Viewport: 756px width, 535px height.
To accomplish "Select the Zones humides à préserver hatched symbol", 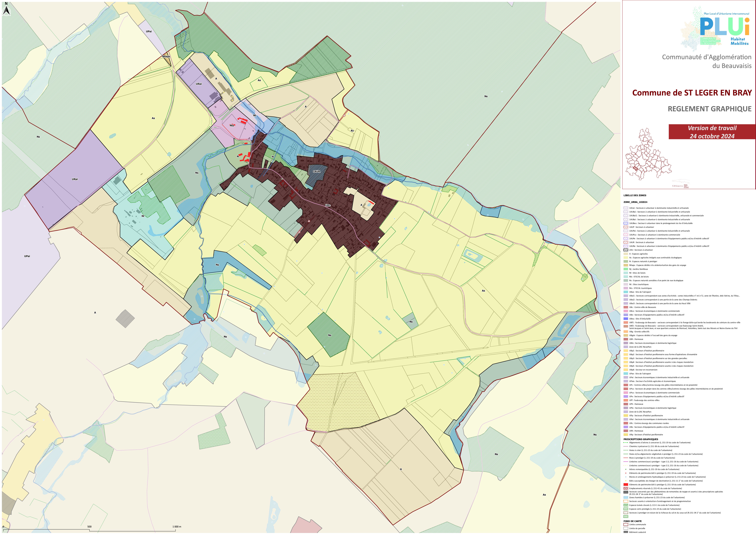I will tap(626, 498).
